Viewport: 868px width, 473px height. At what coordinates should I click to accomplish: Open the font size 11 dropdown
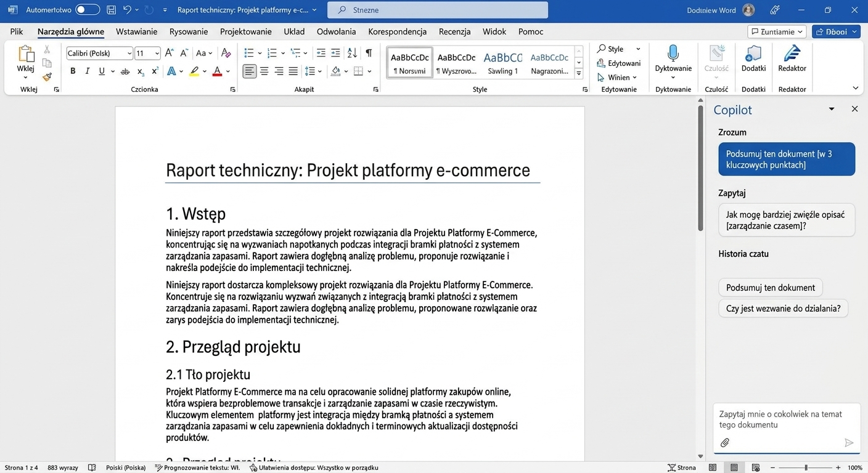(x=157, y=54)
